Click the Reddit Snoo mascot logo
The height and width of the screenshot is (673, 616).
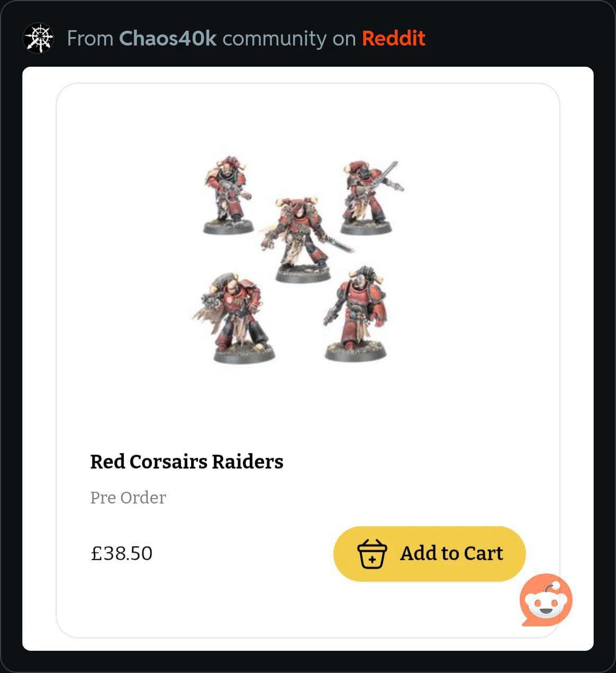pos(546,600)
